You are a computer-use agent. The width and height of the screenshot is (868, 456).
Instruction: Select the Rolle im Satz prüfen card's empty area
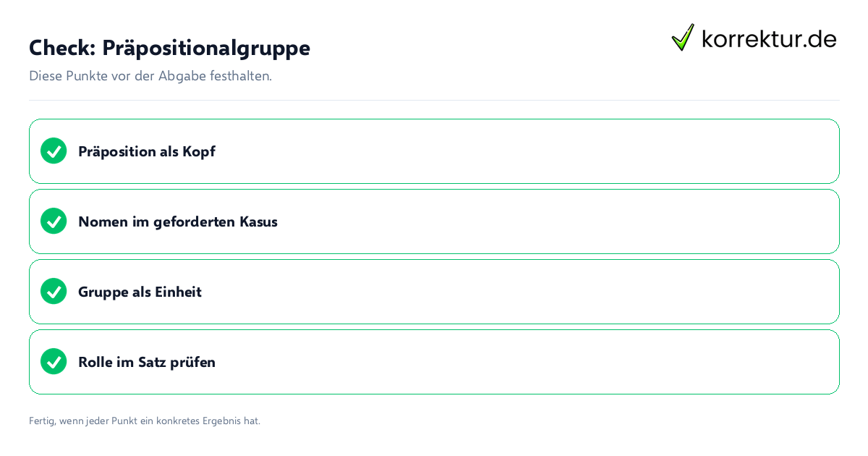coord(527,362)
